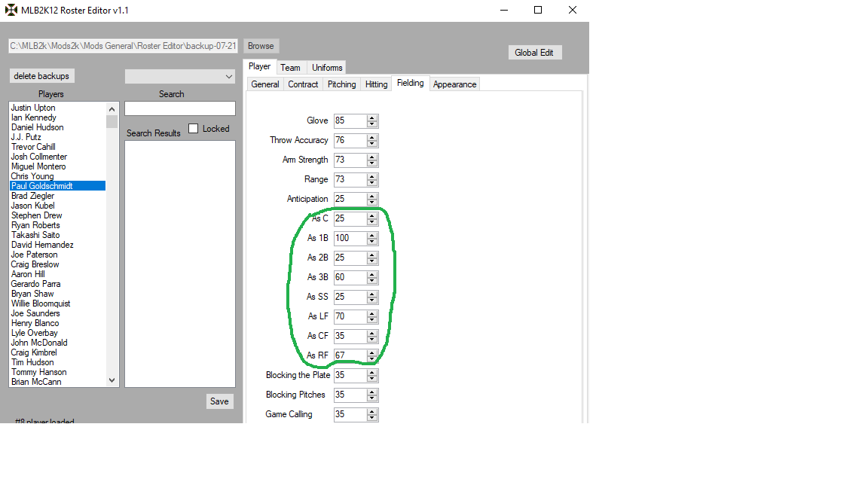Adjust the As LF spinner
Viewport: 868px width, 488px height.
(x=372, y=316)
